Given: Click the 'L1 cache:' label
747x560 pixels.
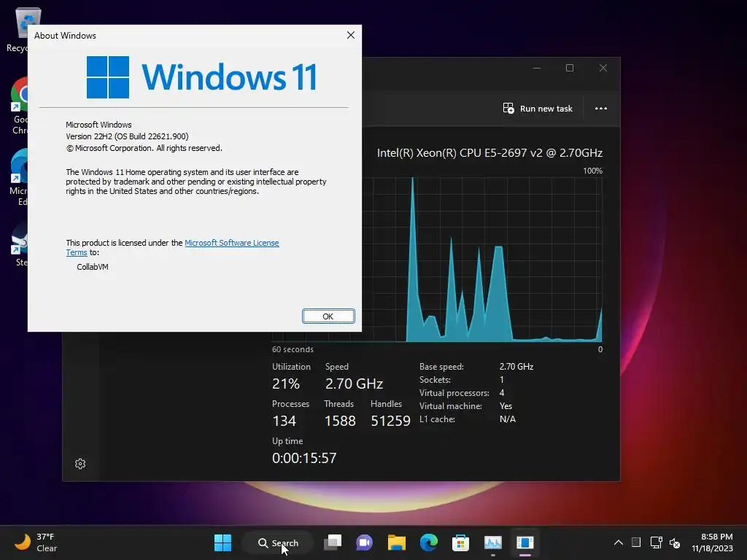Looking at the screenshot, I should click(x=437, y=419).
